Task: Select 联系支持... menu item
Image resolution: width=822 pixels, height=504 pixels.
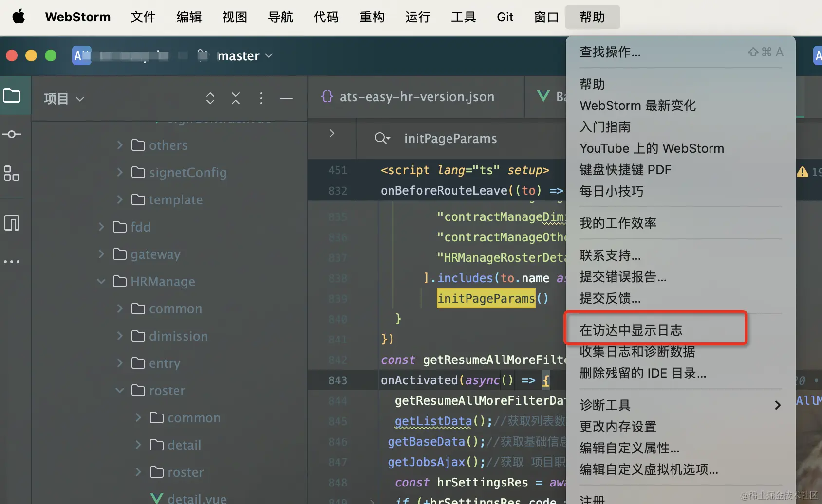Action: pos(681,255)
